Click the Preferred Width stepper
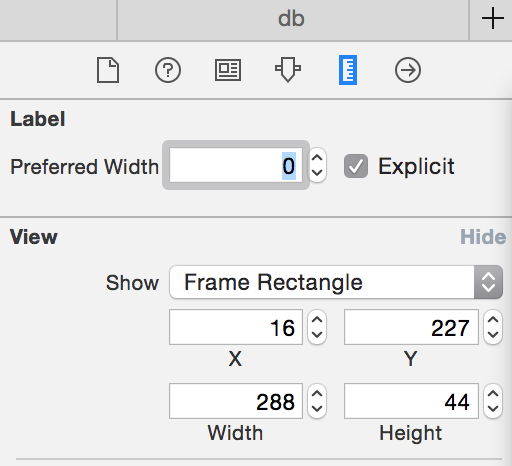 coord(317,165)
